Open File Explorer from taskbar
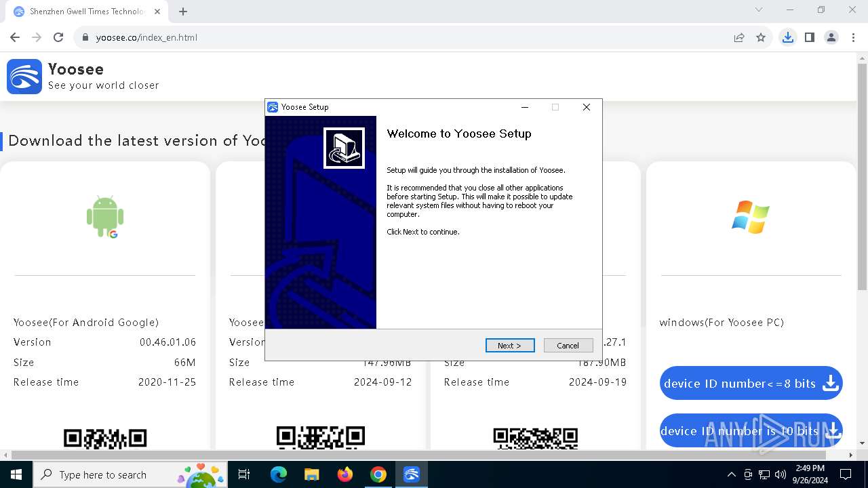The height and width of the screenshot is (488, 868). pos(311,474)
